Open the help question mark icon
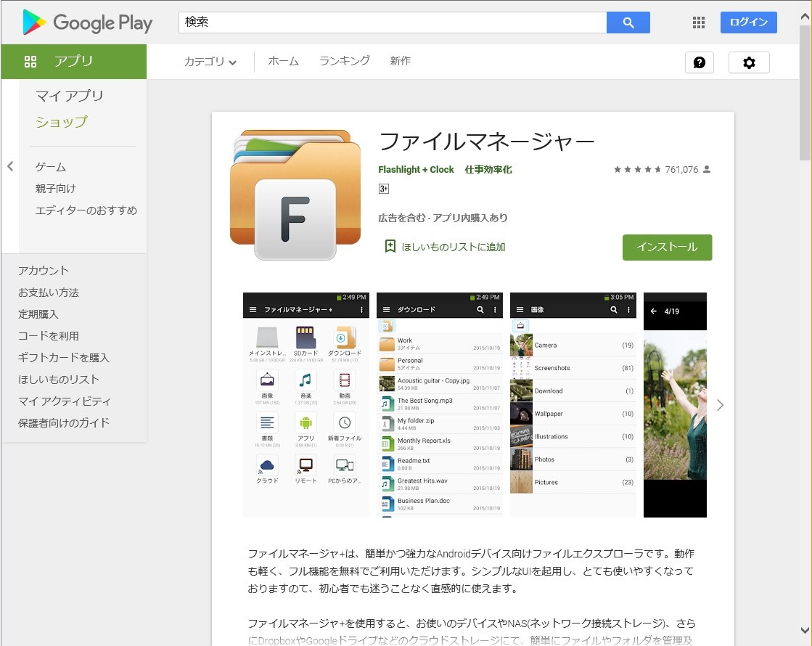Viewport: 812px width, 646px height. (x=699, y=62)
